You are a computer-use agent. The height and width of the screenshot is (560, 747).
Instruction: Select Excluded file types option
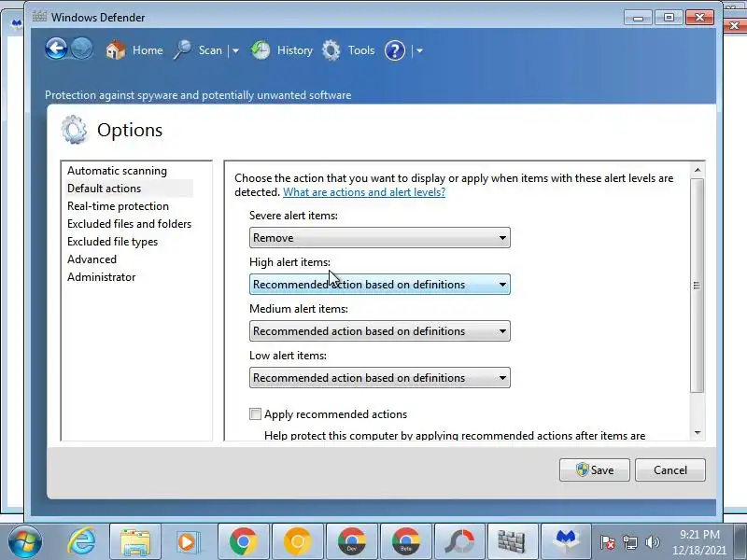coord(112,242)
